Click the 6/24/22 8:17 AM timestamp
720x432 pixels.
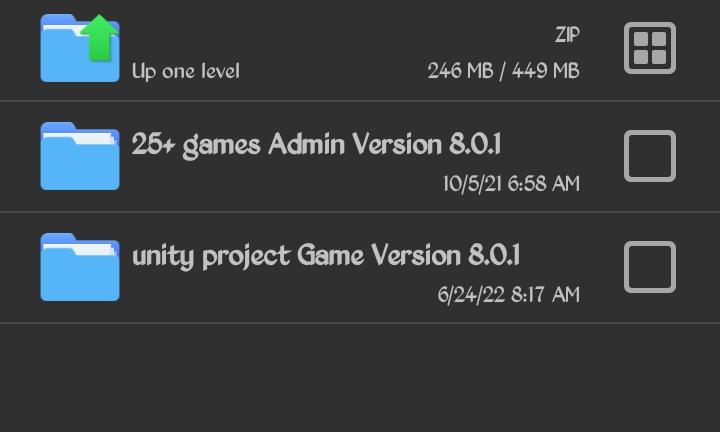[508, 294]
